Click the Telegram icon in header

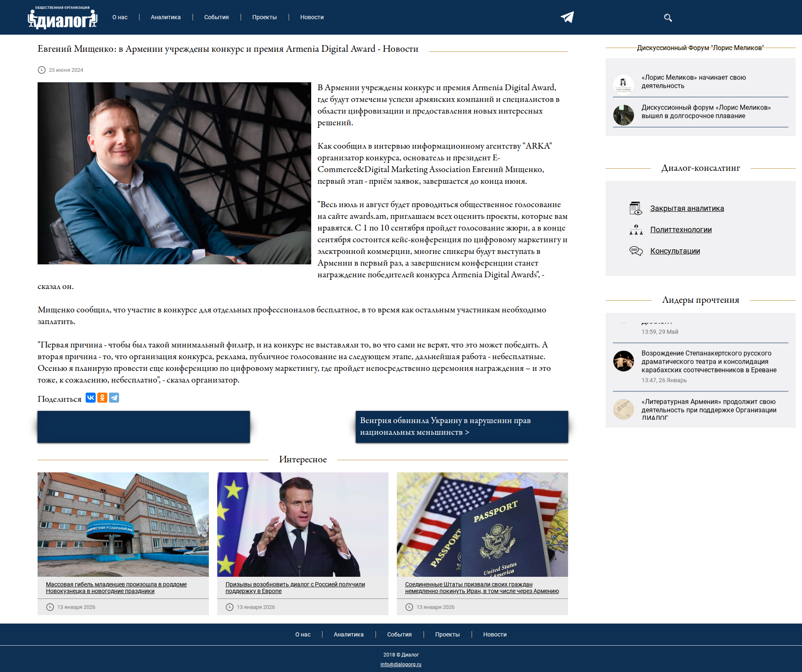567,17
